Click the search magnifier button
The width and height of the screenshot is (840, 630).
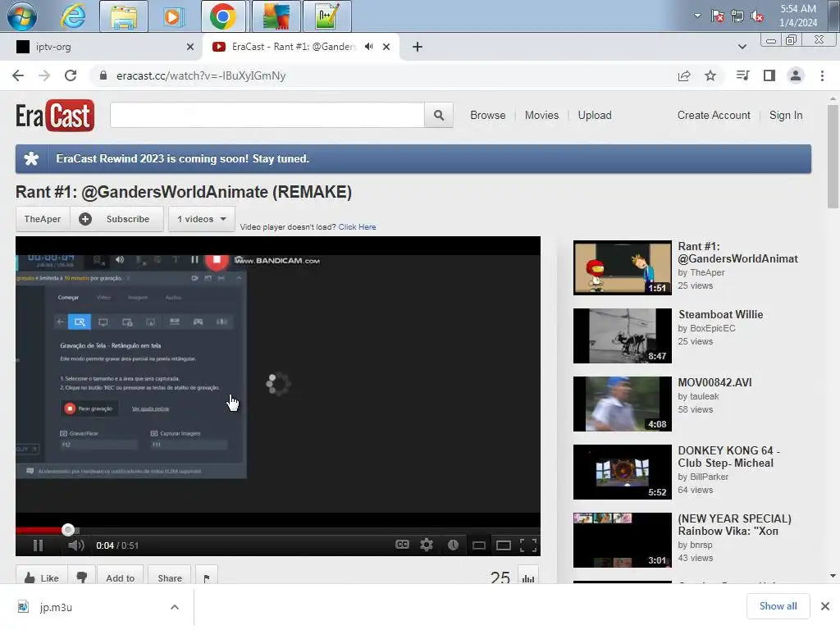point(439,115)
